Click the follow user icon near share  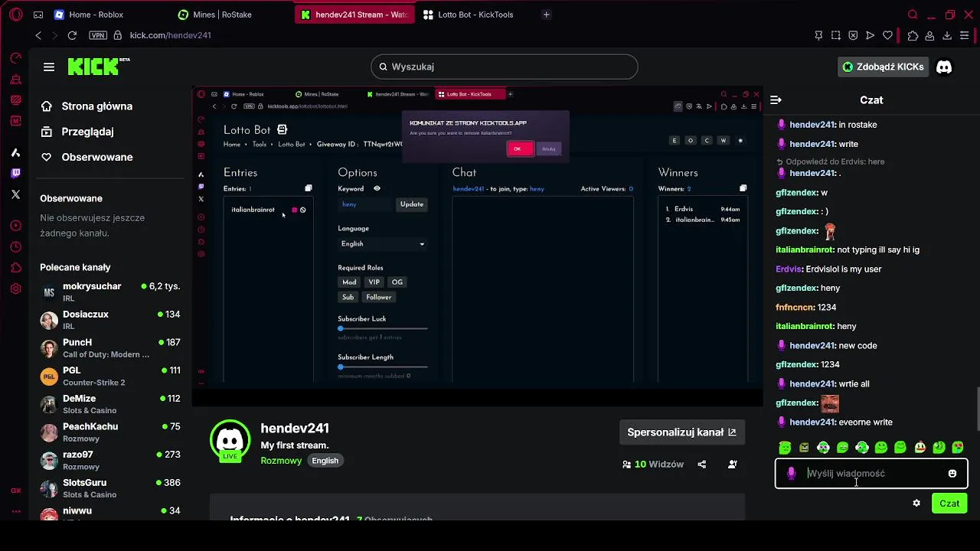click(733, 464)
